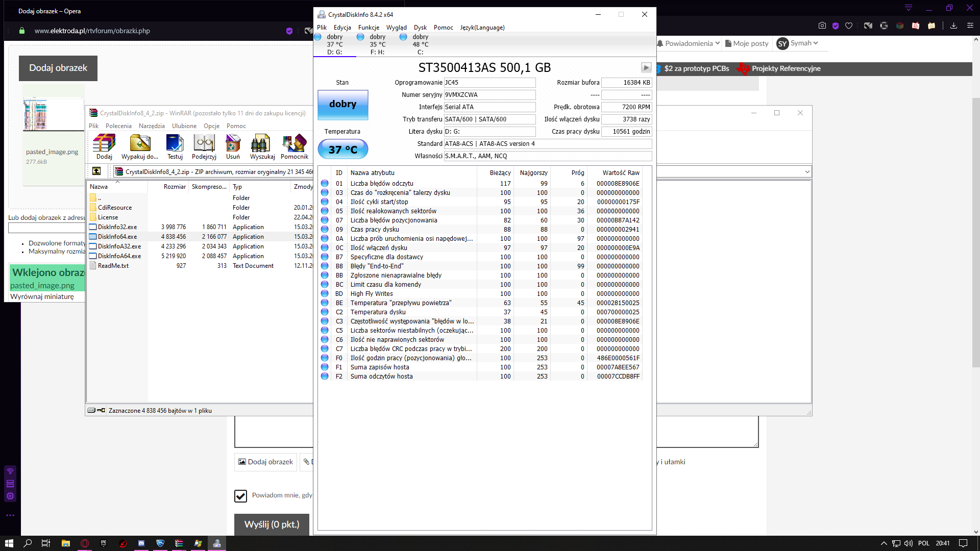980x551 pixels.
Task: Open the Edycja menu in CrystalDiskInfo
Action: pos(342,28)
